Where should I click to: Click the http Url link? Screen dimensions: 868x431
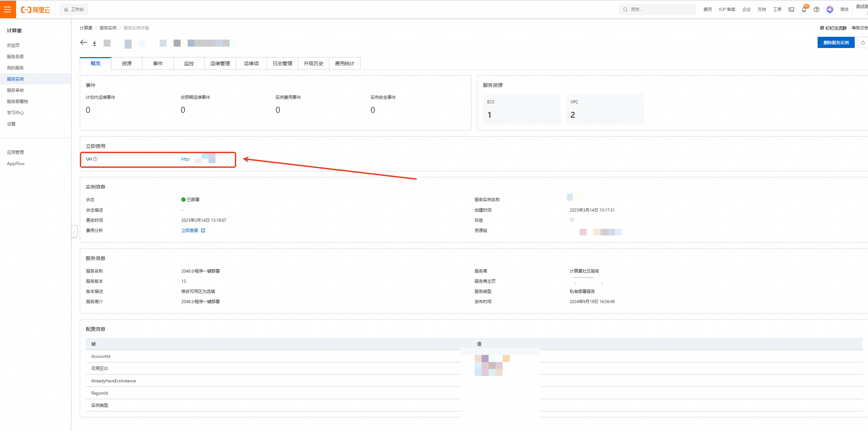tap(185, 159)
